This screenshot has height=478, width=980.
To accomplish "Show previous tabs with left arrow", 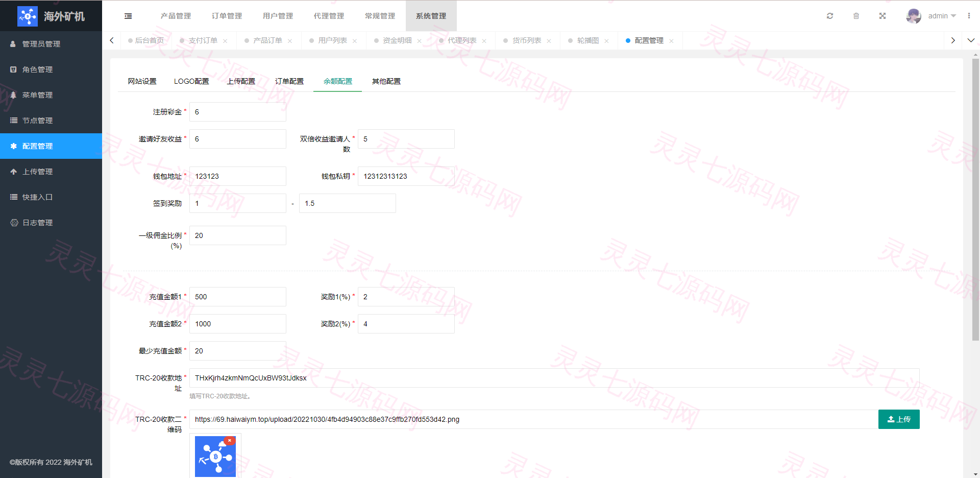I will coord(112,40).
